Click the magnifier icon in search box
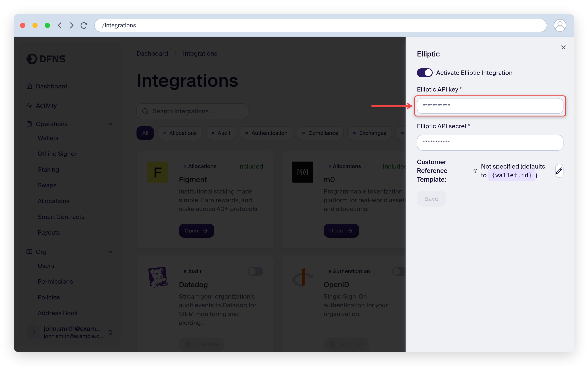588x366 pixels. click(x=145, y=111)
